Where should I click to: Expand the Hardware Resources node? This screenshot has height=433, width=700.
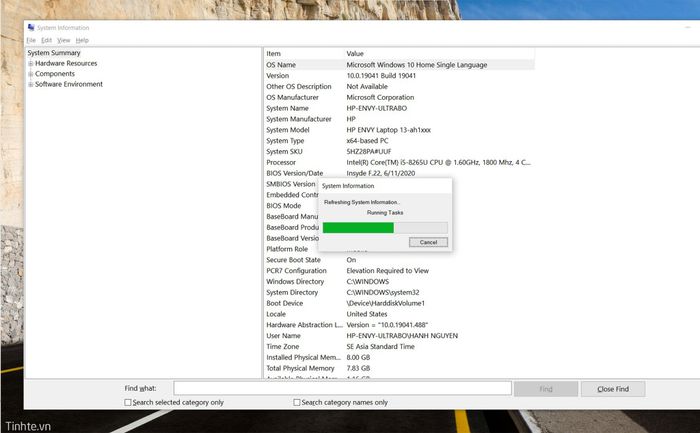(x=30, y=63)
